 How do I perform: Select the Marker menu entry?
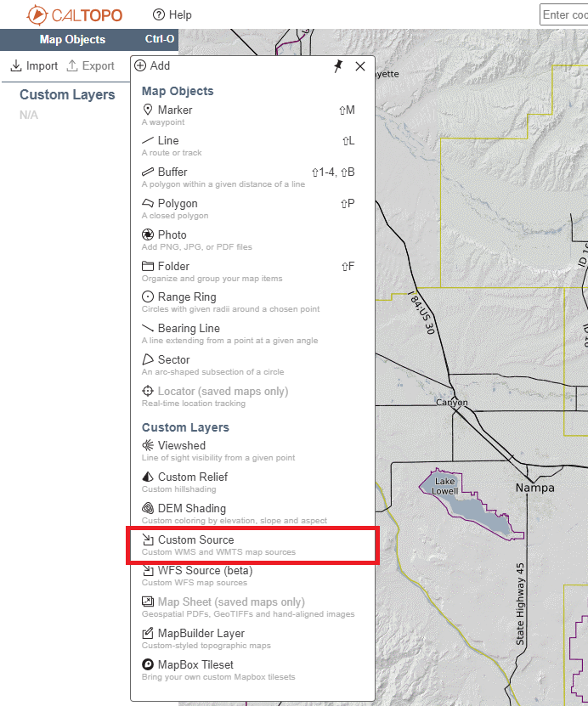point(248,116)
